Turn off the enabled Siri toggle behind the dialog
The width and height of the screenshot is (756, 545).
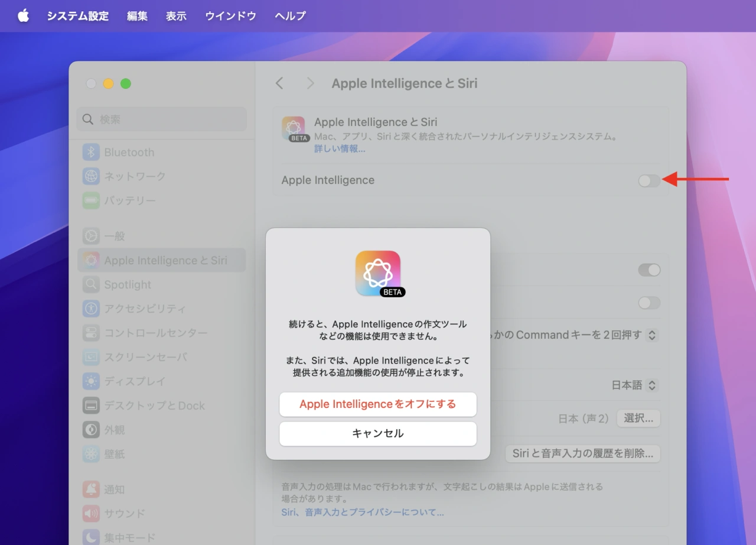649,270
